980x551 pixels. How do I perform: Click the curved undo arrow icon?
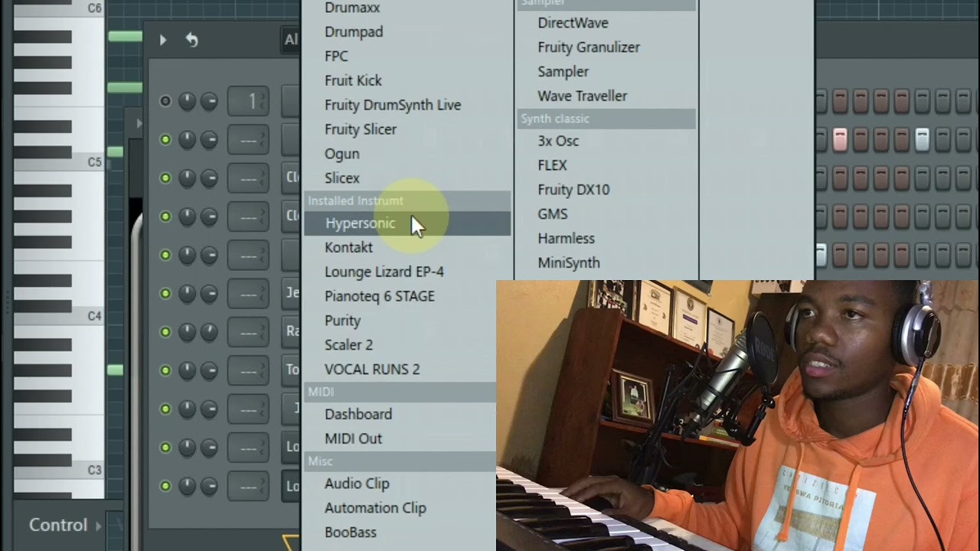click(191, 41)
